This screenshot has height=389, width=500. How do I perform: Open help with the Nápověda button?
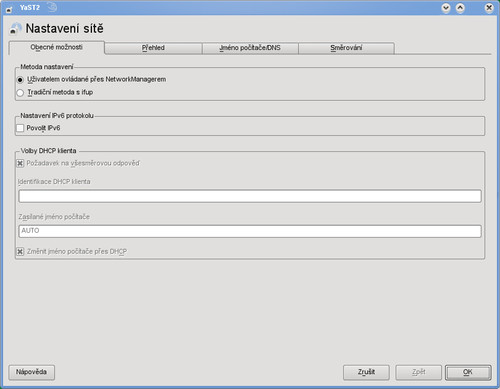point(31,372)
